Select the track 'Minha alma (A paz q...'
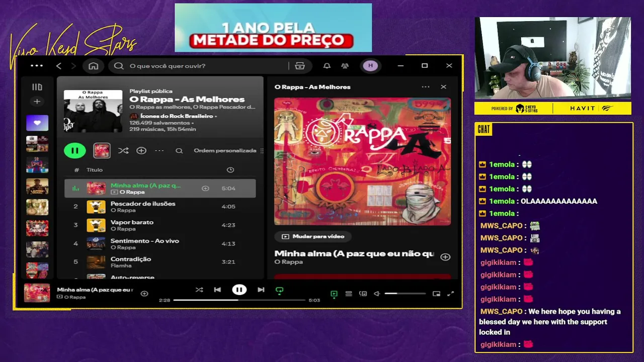The height and width of the screenshot is (362, 644). (x=160, y=188)
